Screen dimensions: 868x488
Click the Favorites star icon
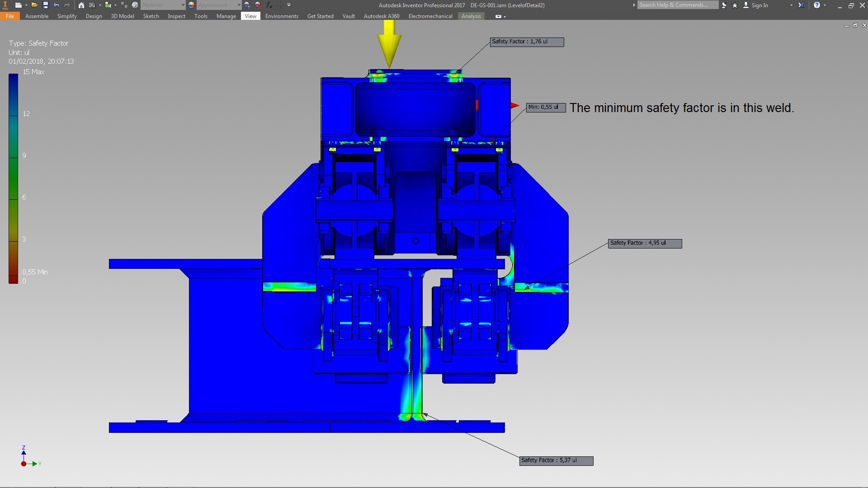tap(735, 5)
